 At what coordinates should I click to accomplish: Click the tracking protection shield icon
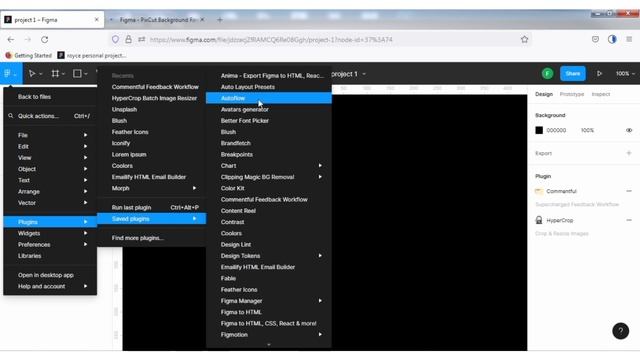[x=116, y=40]
